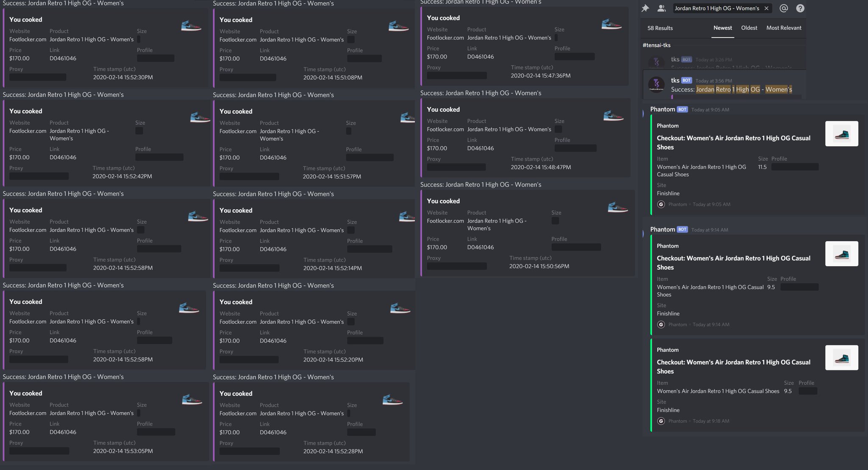
Task: Open the #tensai-tks channel heading
Action: point(657,45)
